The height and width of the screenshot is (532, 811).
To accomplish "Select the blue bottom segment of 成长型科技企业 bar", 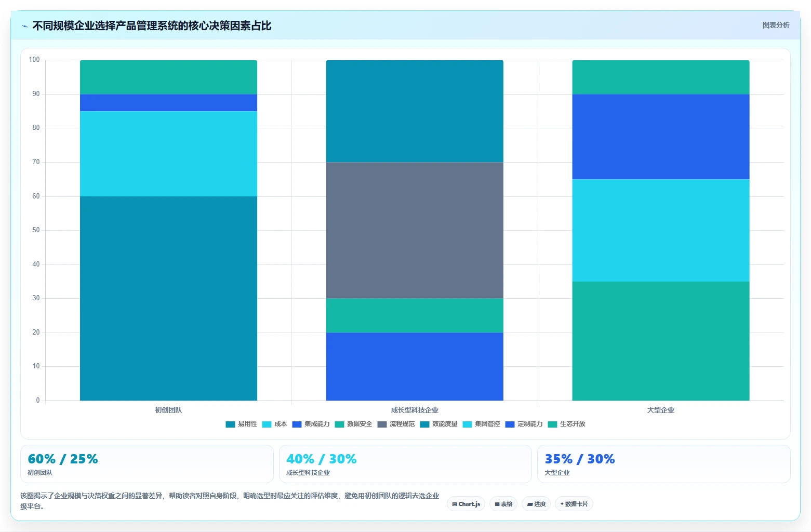I will 415,366.
